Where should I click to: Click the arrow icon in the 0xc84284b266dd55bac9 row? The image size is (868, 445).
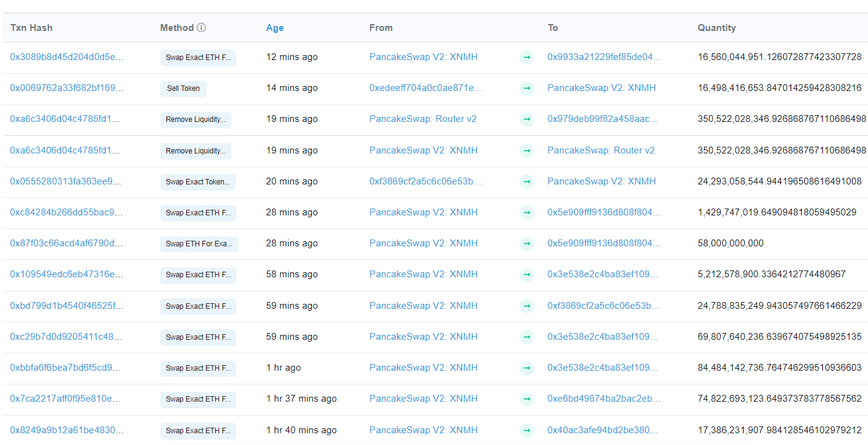(526, 213)
